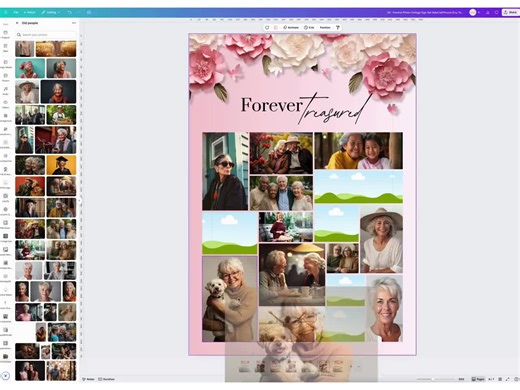The width and height of the screenshot is (520, 390).
Task: Click the fullscreen present icon
Action: 508,379
